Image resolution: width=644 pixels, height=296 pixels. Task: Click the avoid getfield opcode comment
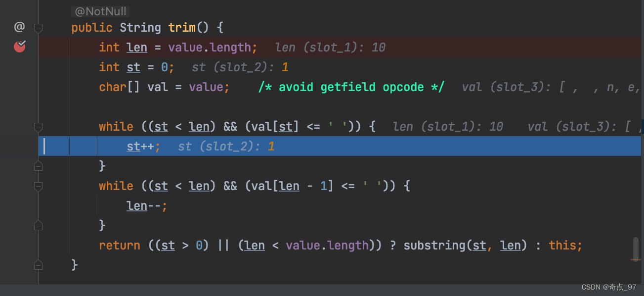[351, 87]
